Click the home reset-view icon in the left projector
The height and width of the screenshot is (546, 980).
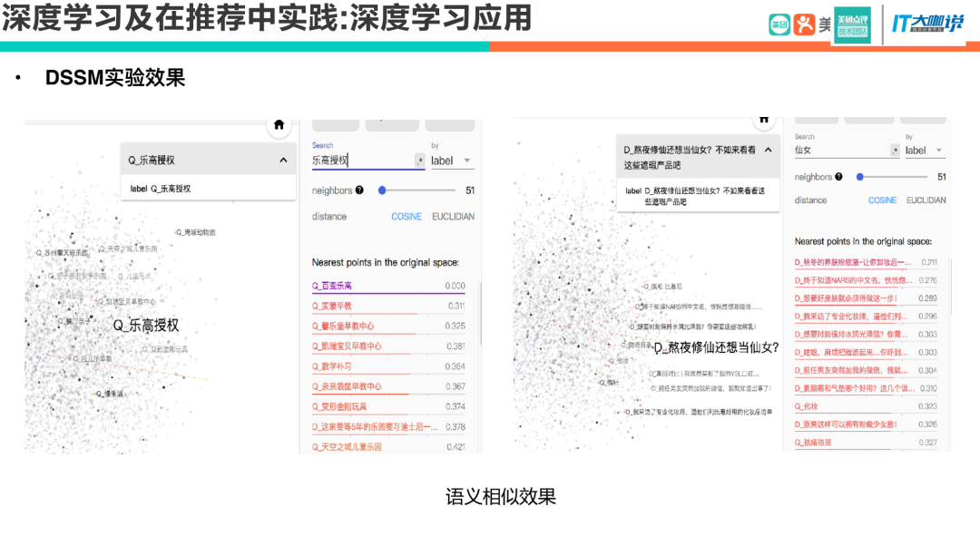(x=279, y=125)
